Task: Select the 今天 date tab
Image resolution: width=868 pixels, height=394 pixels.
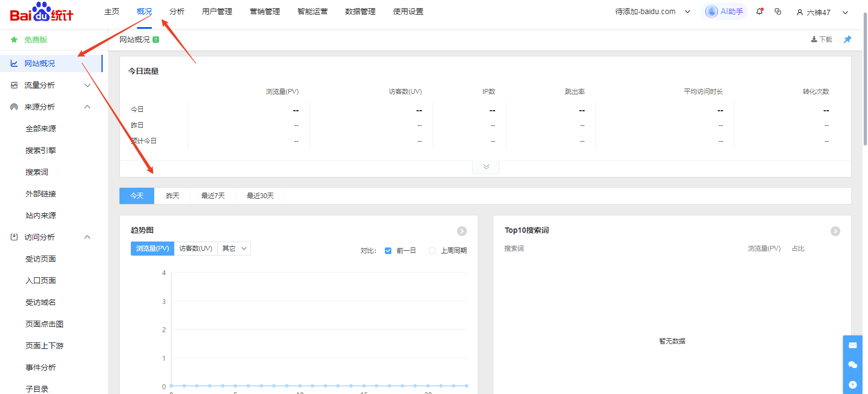Action: (x=137, y=196)
